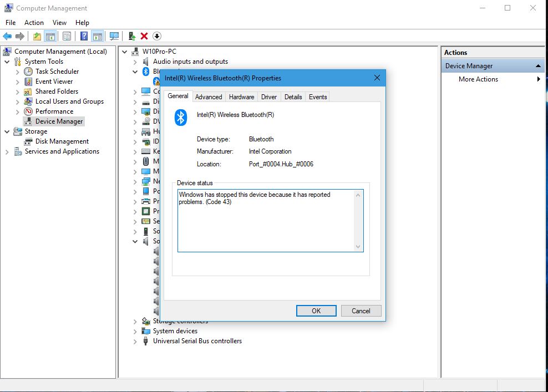Click the blue question mark Help icon
Screen dimensions: 548x392
point(84,36)
